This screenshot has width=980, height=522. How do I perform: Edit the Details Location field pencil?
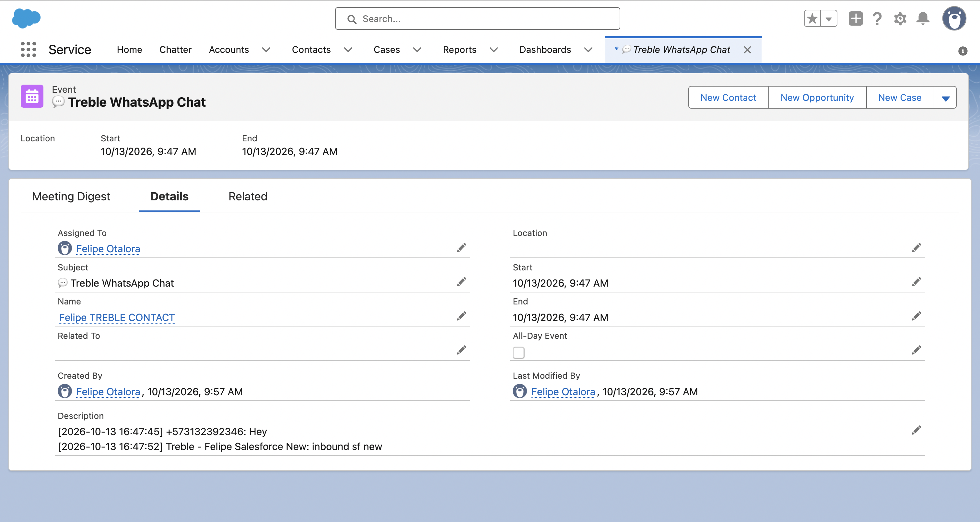pyautogui.click(x=916, y=247)
